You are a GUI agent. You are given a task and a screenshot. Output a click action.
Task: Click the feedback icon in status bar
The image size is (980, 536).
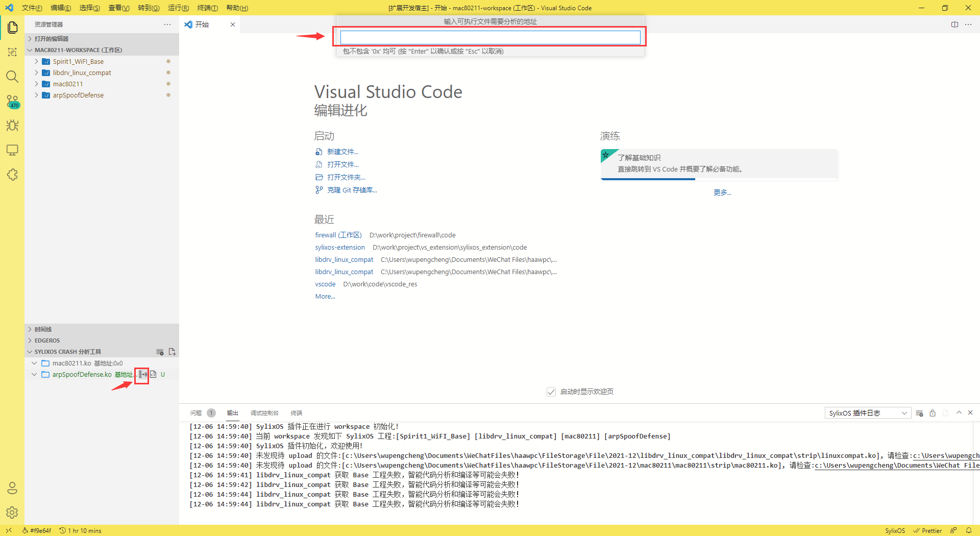953,530
